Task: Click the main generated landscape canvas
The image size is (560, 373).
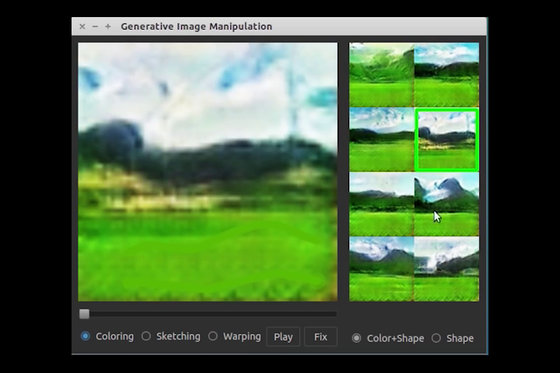Action: [208, 172]
